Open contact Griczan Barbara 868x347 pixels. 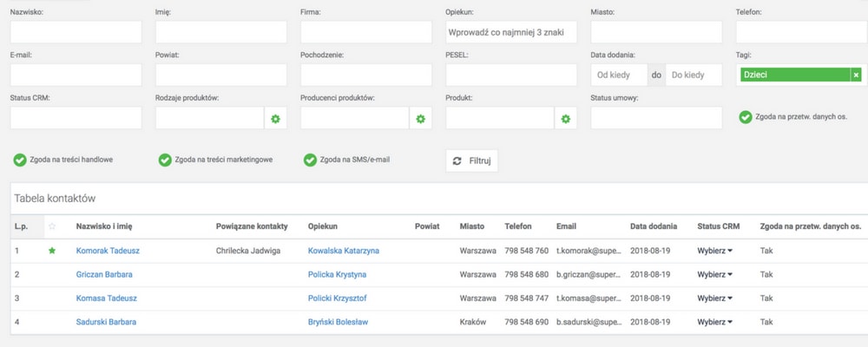pyautogui.click(x=104, y=274)
